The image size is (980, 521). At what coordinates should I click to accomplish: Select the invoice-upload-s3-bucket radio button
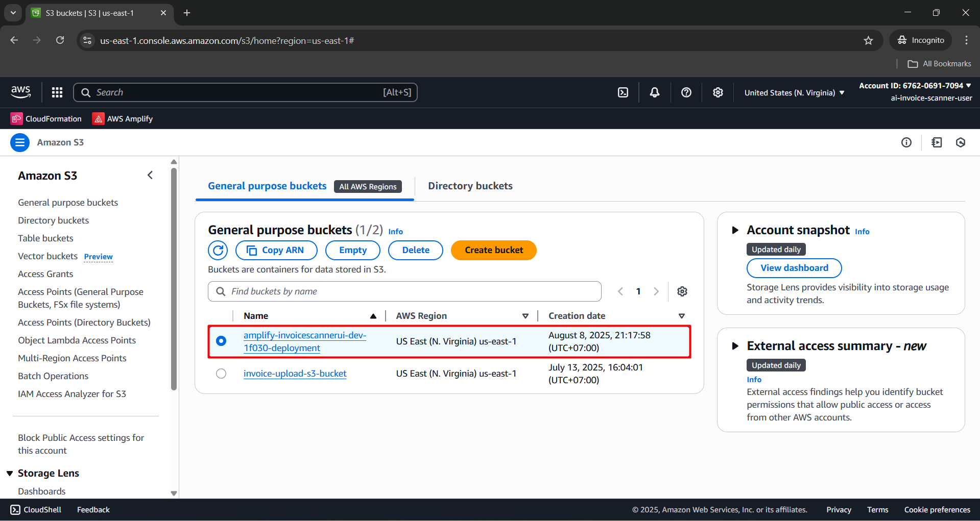coord(221,374)
